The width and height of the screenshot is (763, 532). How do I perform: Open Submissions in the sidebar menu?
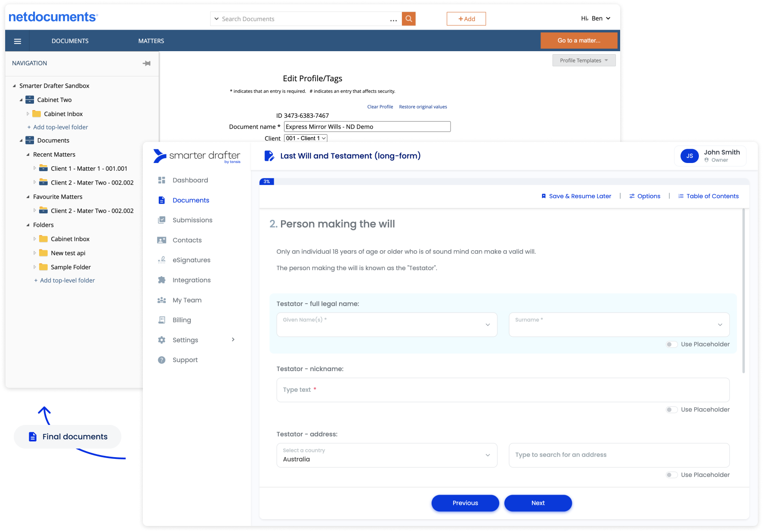pos(192,220)
